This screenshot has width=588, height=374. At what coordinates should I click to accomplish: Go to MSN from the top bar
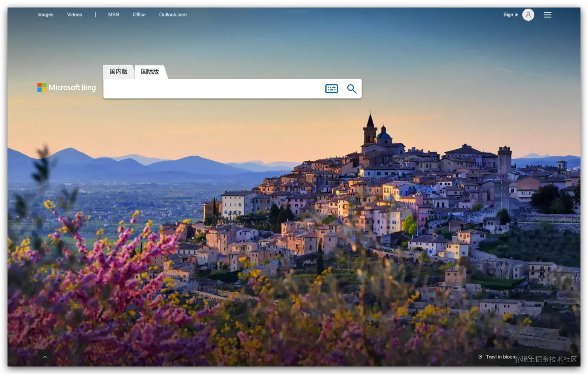point(114,15)
